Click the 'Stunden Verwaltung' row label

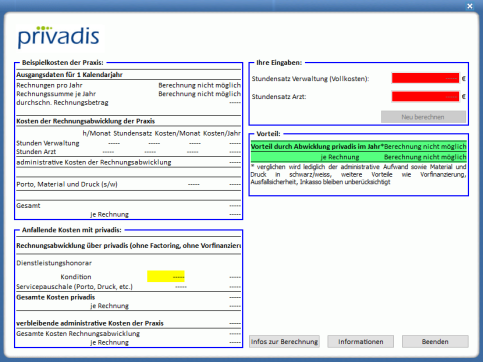[48, 143]
